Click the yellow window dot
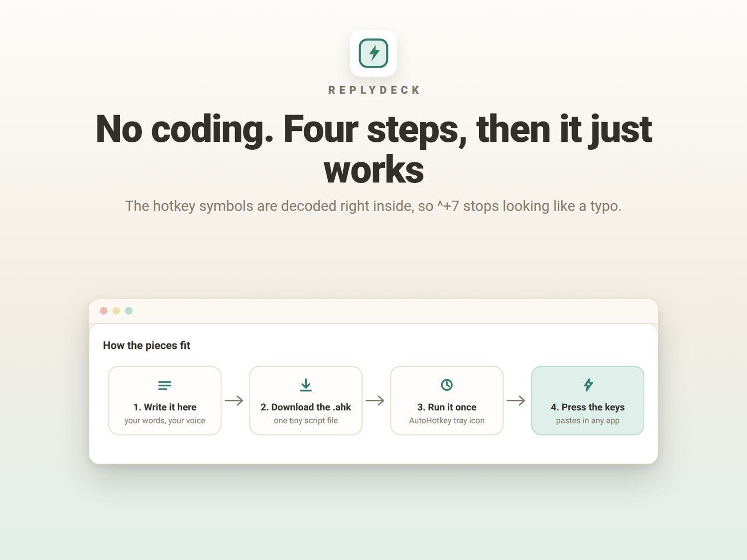747x560 pixels. [x=116, y=311]
